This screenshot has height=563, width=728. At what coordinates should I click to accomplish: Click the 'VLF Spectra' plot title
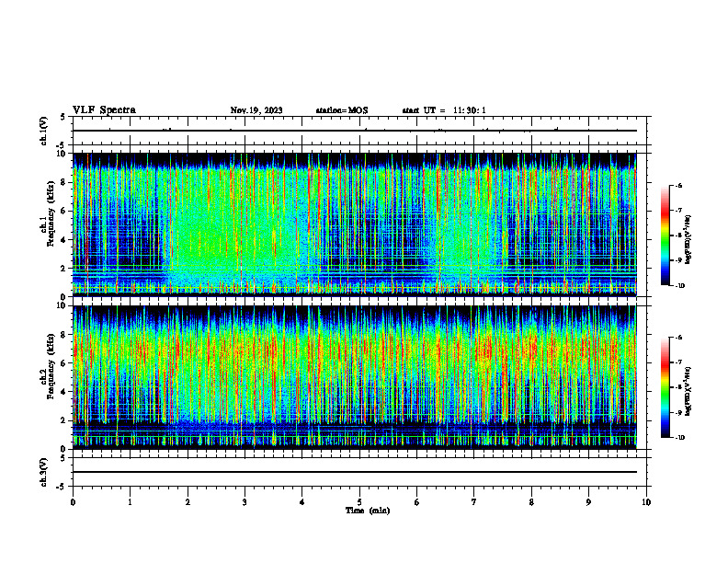[x=104, y=110]
